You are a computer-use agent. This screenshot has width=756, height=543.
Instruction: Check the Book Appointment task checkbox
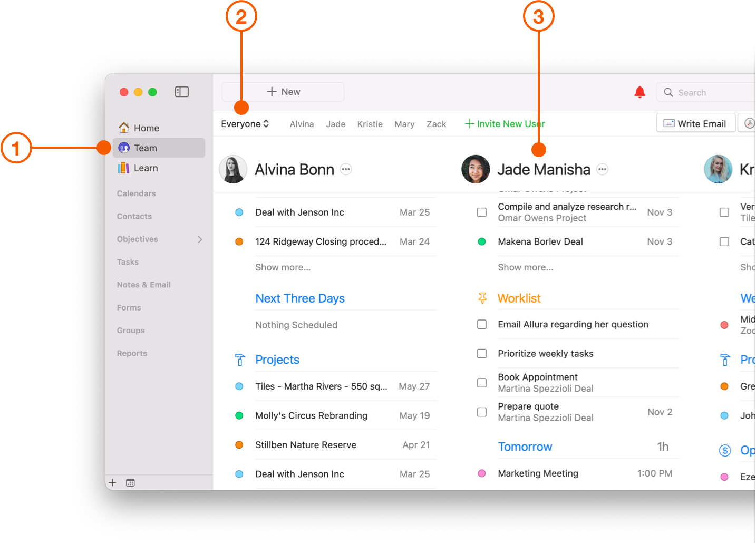coord(481,383)
